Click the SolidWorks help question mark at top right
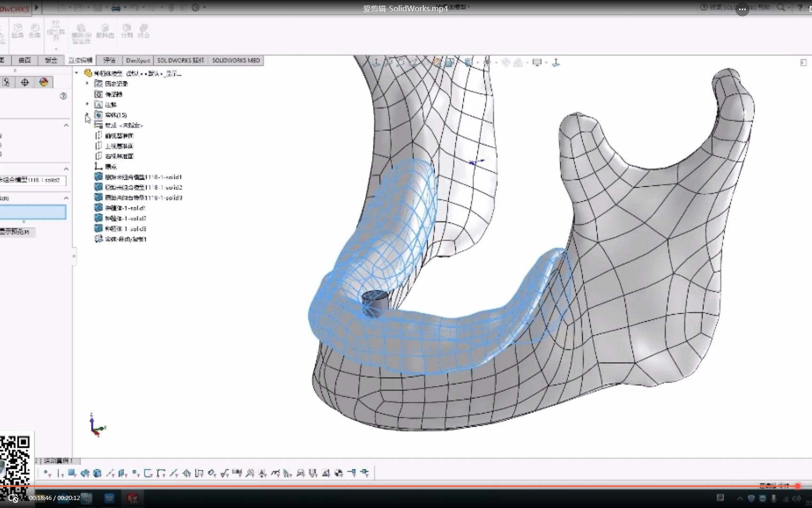 (800, 7)
